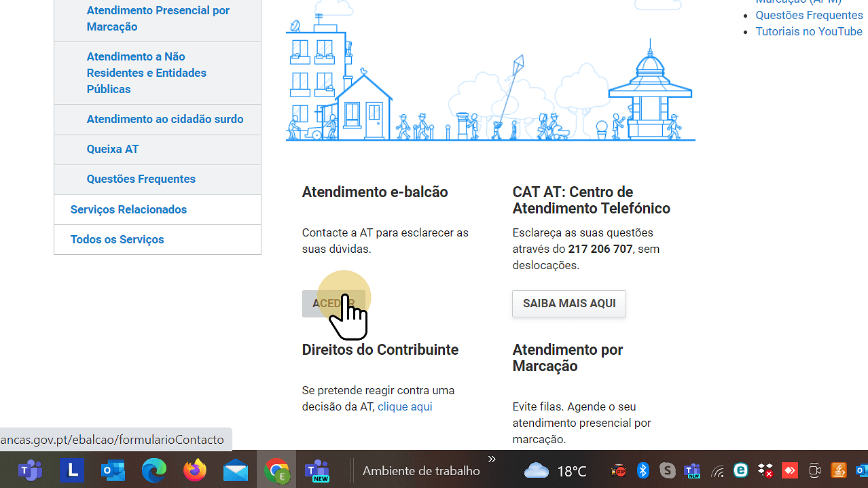Click the weather widget showing 18°C
The image size is (868, 488).
(x=555, y=470)
